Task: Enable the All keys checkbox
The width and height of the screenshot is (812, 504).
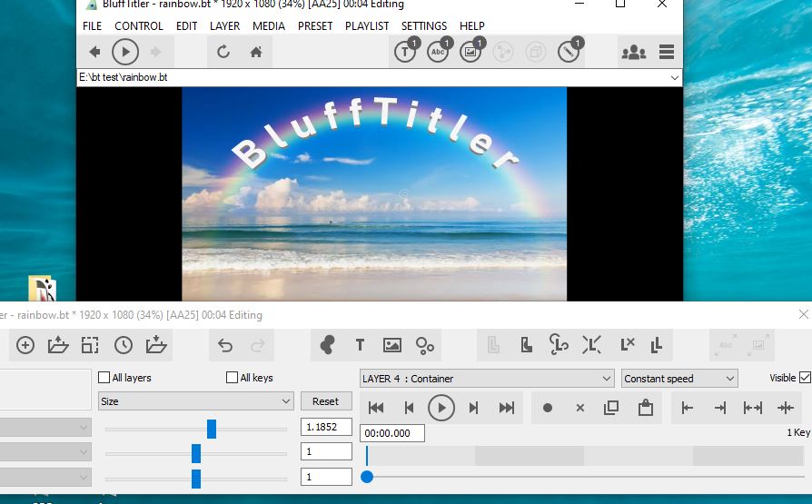Action: click(x=232, y=378)
